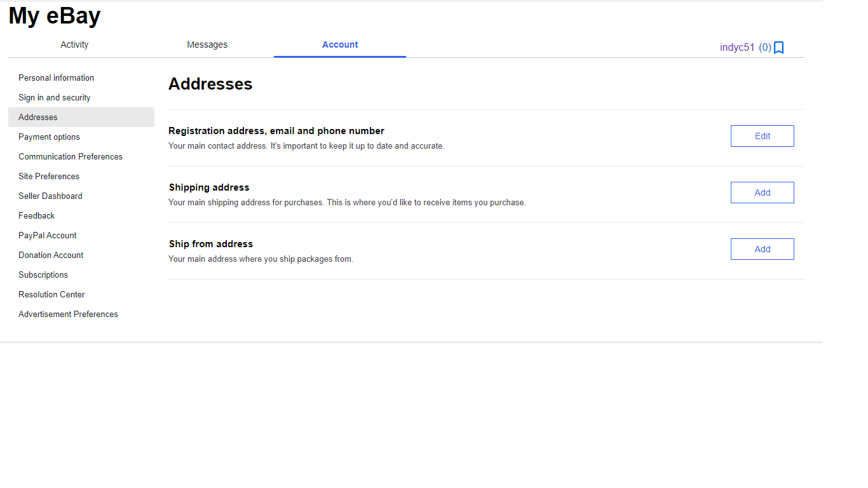Go to Donation Account page

51,255
